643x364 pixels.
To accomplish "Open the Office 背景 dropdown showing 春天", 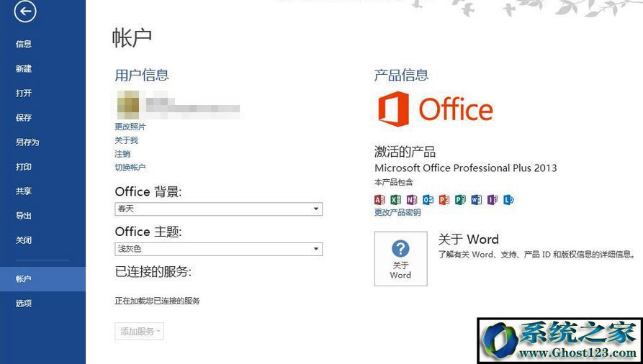I will (219, 209).
